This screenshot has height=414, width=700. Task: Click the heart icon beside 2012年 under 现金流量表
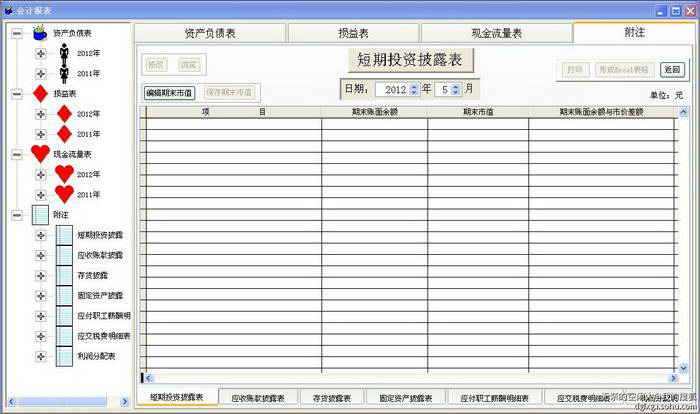(x=64, y=174)
